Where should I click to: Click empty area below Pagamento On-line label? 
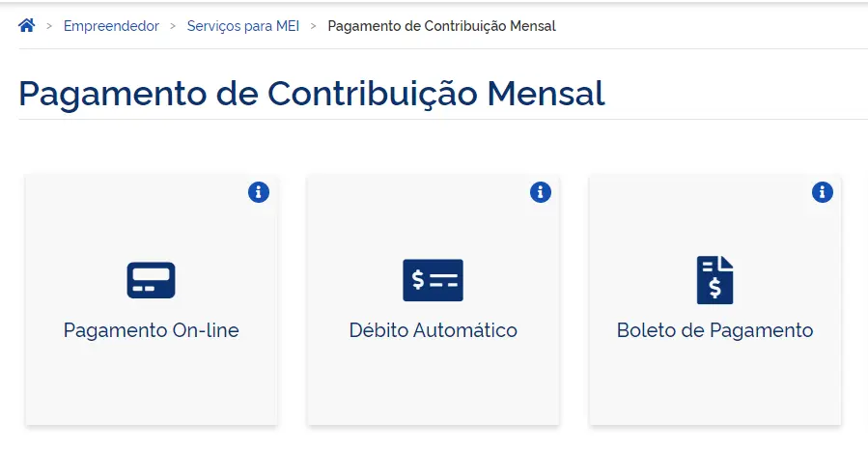click(x=151, y=384)
